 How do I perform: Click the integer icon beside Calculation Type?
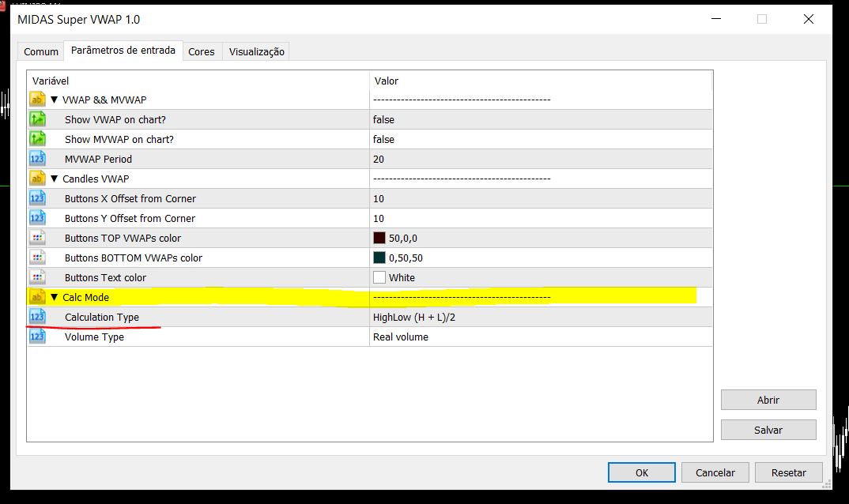click(37, 318)
